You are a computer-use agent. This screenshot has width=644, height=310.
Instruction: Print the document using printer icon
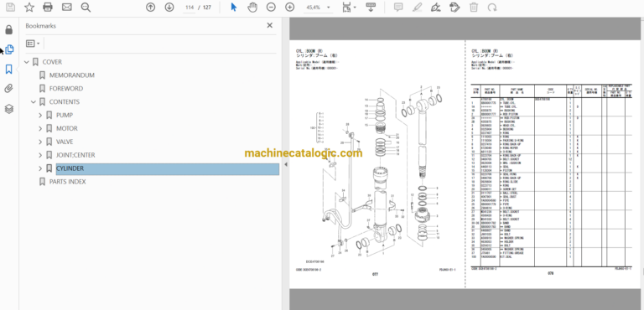click(48, 7)
